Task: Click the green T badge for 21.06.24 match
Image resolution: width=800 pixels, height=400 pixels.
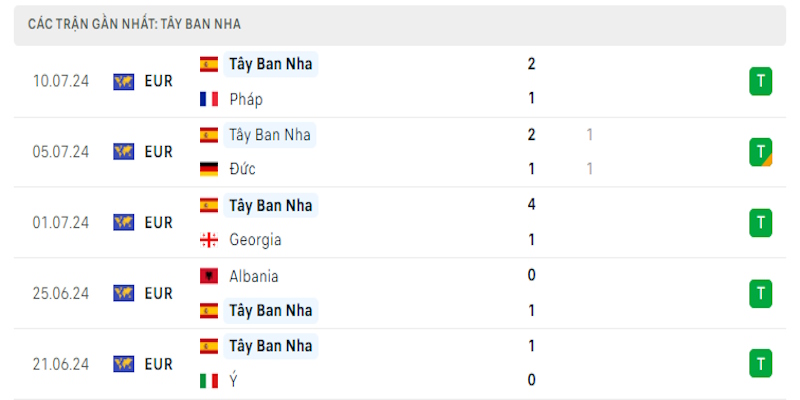Action: (760, 363)
